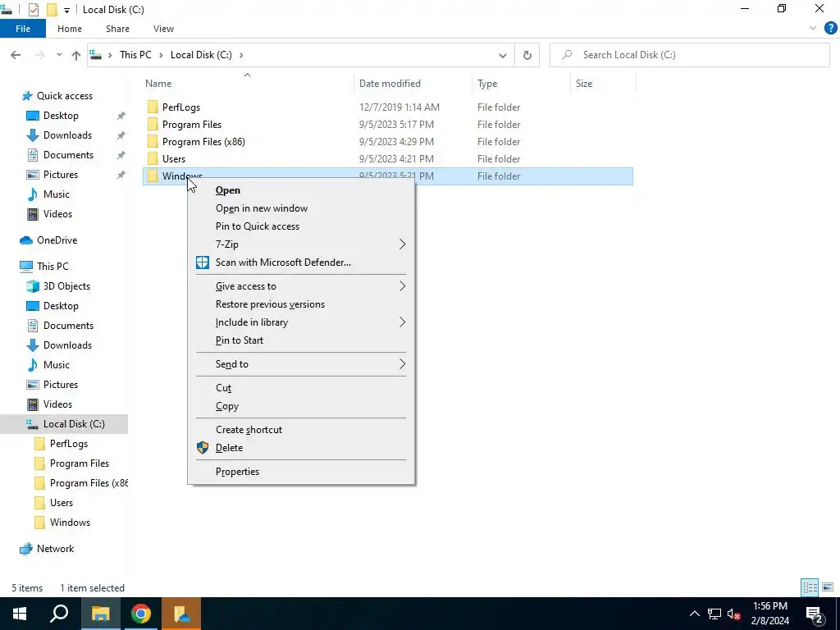Open the Network icon in sidebar
Viewport: 840px width, 630px height.
pos(26,549)
